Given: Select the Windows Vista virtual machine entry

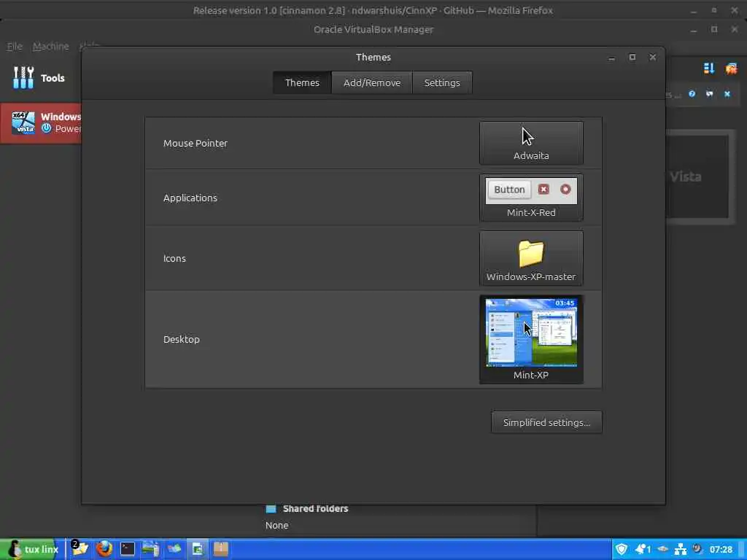Looking at the screenshot, I should click(41, 122).
